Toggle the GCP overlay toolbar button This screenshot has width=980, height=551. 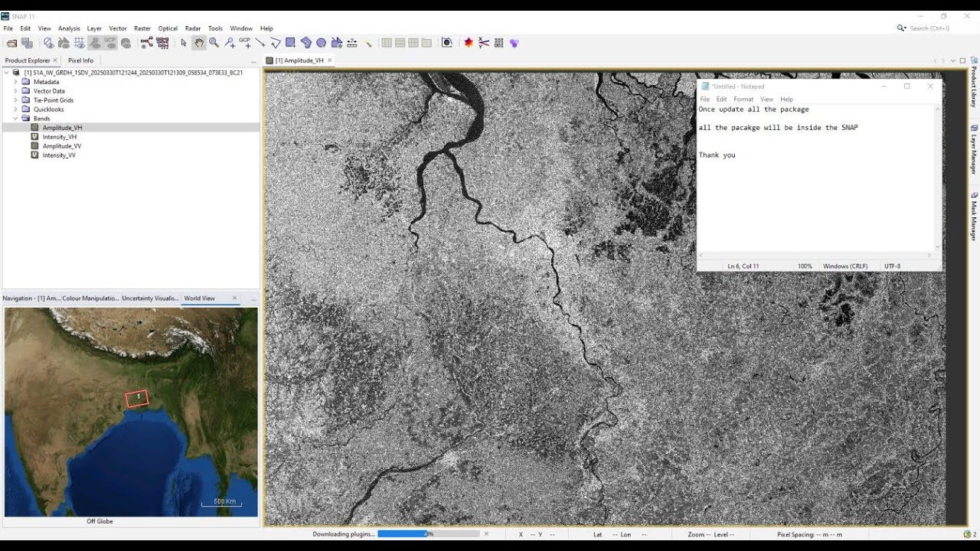tap(109, 43)
